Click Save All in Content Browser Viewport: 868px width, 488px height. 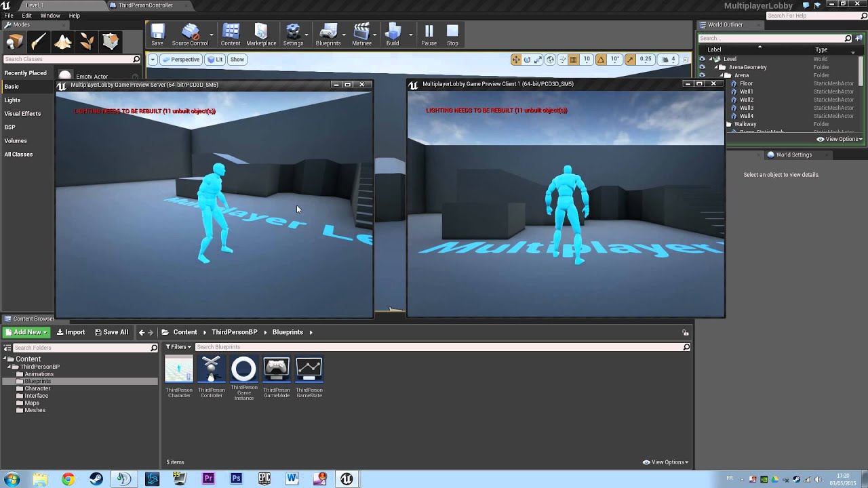pos(111,332)
